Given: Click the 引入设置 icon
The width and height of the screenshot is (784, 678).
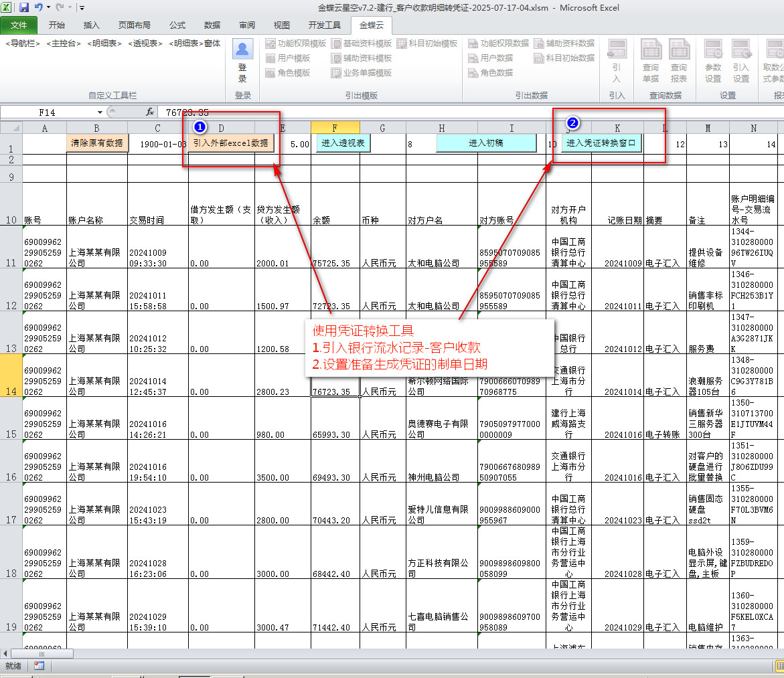Looking at the screenshot, I should click(741, 50).
